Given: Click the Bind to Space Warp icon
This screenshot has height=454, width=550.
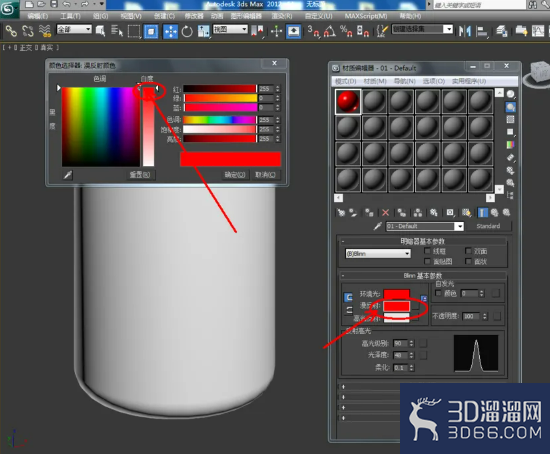Looking at the screenshot, I should click(45, 31).
